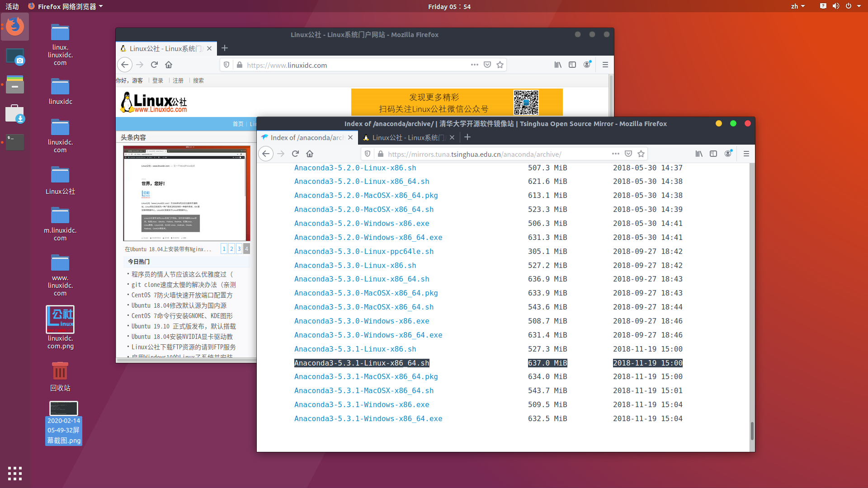868x488 pixels.
Task: Open the 回收站 trash icon
Action: pos(60,371)
